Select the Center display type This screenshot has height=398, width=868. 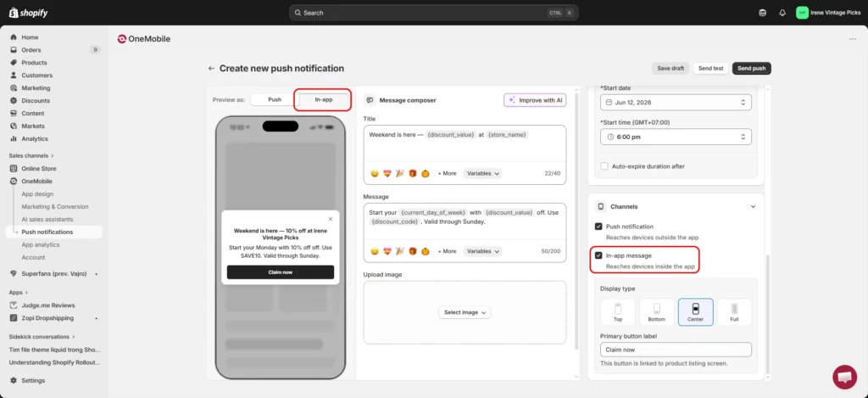click(695, 312)
